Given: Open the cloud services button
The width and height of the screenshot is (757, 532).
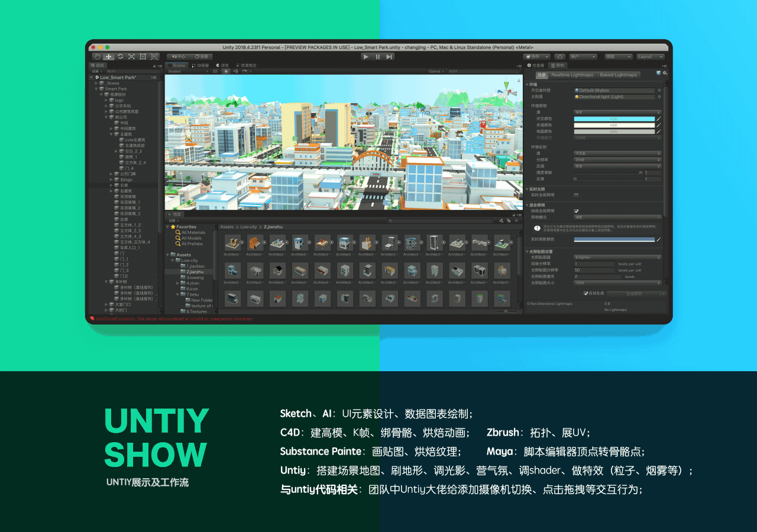Looking at the screenshot, I should coord(559,57).
